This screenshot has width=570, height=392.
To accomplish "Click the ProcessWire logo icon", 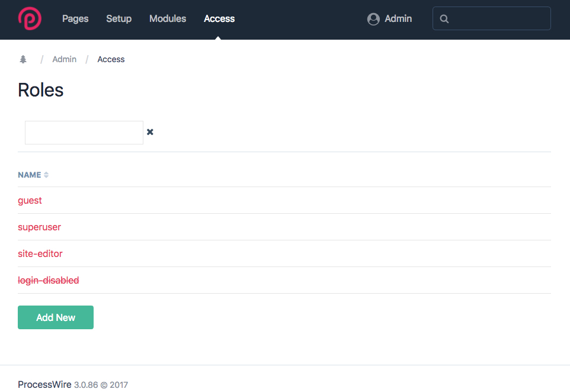I will tap(30, 18).
